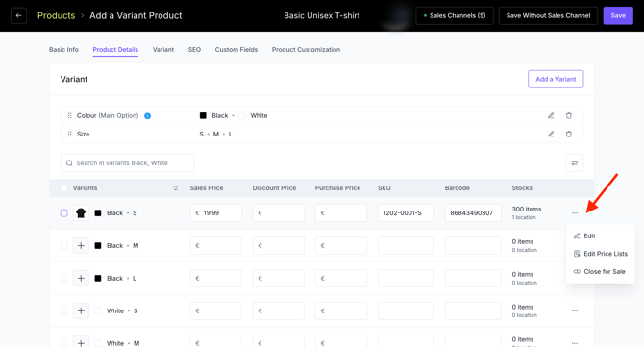Click the black swatch in Black M row
This screenshot has height=347, width=644.
[98, 245]
